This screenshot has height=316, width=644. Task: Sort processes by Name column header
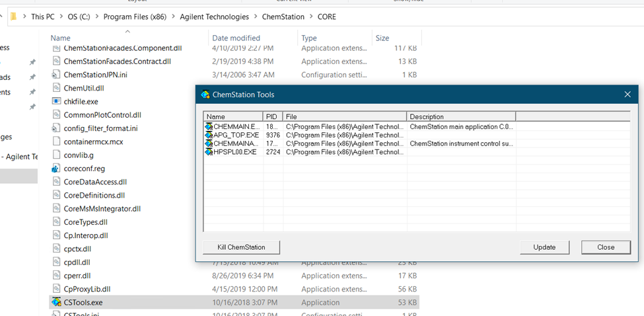pyautogui.click(x=233, y=117)
